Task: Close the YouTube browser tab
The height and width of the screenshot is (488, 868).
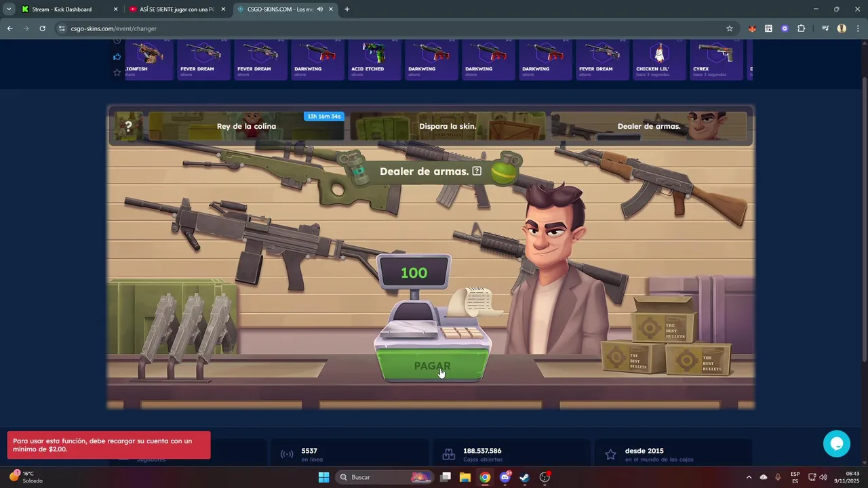Action: (223, 9)
